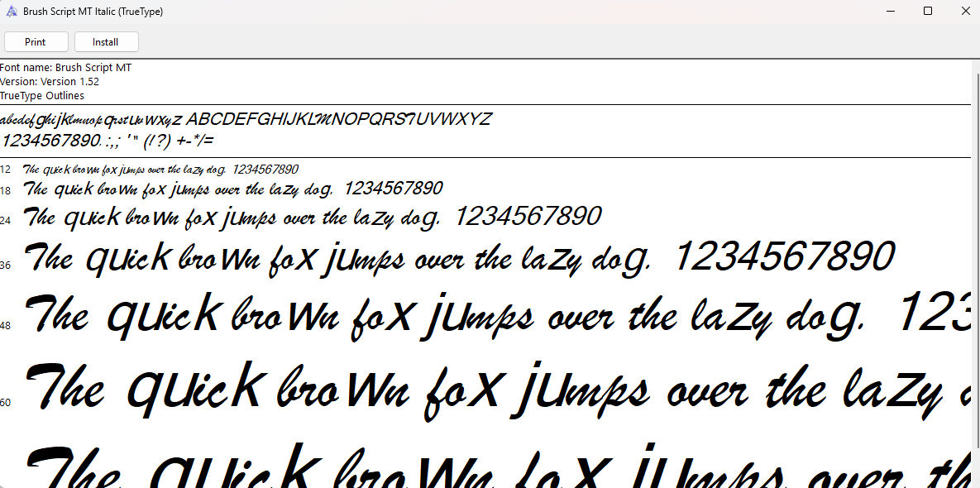The width and height of the screenshot is (980, 488).
Task: Click the size 36 label
Action: pos(6,265)
